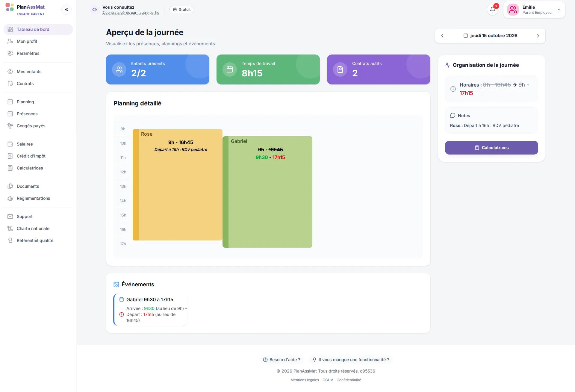The width and height of the screenshot is (575, 392).
Task: Select Rose's yellow planning block
Action: (x=178, y=185)
